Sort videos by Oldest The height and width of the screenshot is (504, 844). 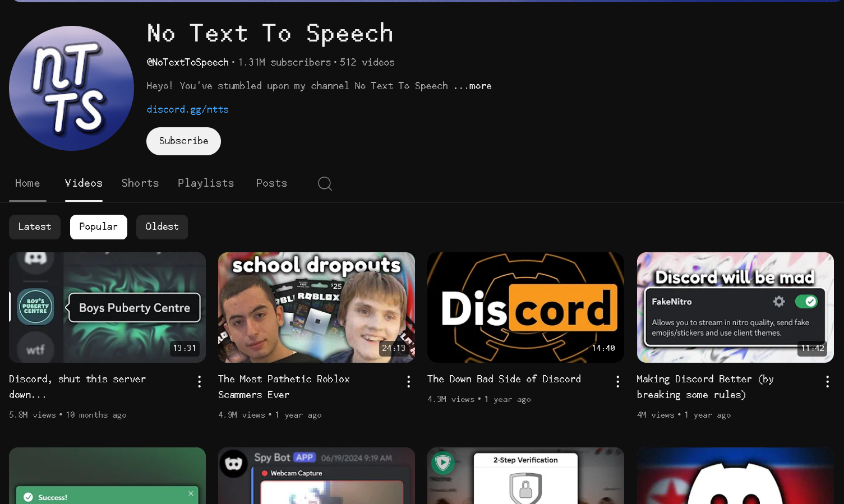tap(162, 227)
